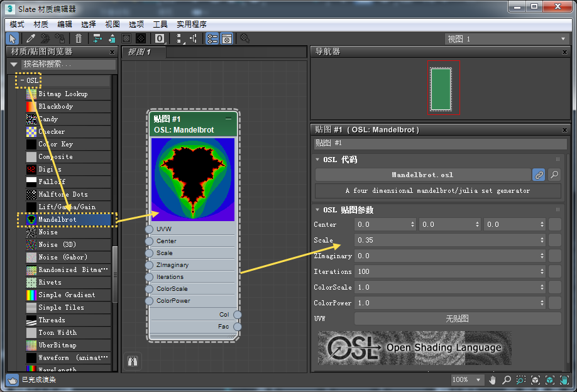Select Blackbody map in list
The image size is (577, 392).
click(x=68, y=107)
